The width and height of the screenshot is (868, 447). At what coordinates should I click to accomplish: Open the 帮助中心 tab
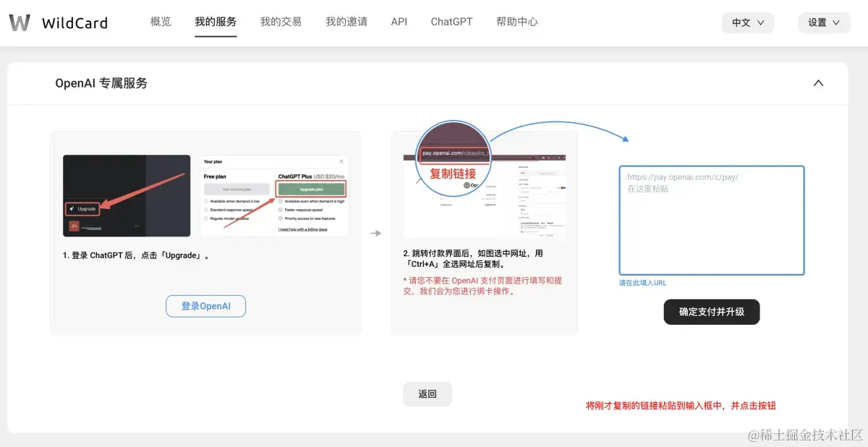click(517, 22)
